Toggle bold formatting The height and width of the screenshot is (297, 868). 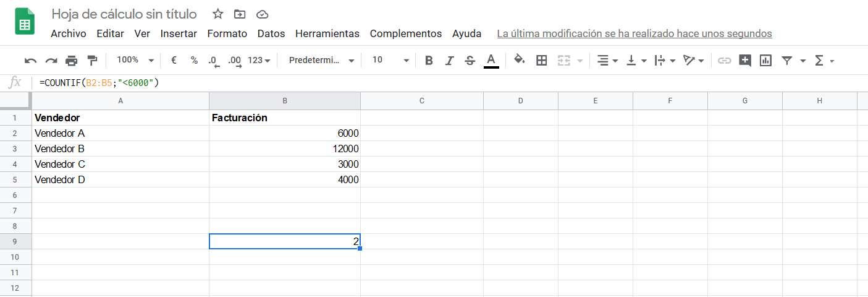tap(429, 61)
